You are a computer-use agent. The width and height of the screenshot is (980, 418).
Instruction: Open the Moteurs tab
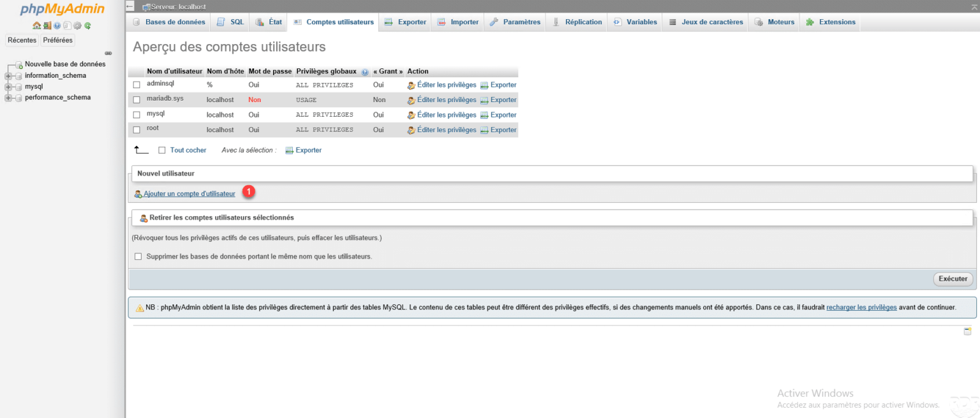pyautogui.click(x=775, y=22)
